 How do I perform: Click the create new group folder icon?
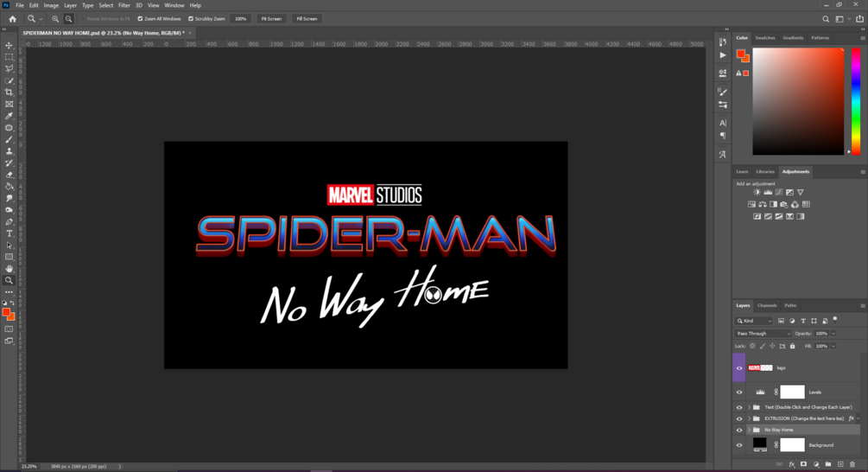[828, 464]
